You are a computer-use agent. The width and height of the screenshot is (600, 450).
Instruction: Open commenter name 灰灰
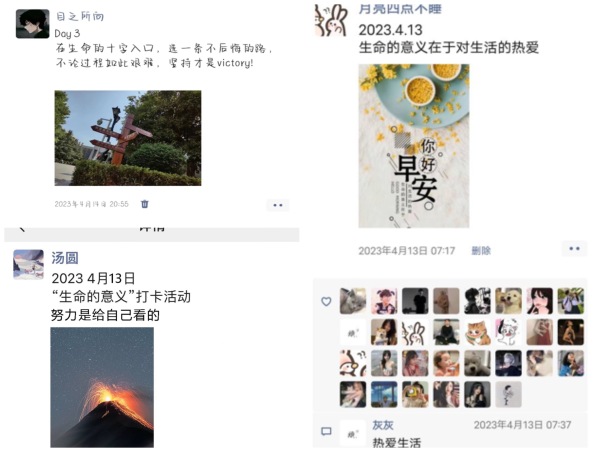383,425
